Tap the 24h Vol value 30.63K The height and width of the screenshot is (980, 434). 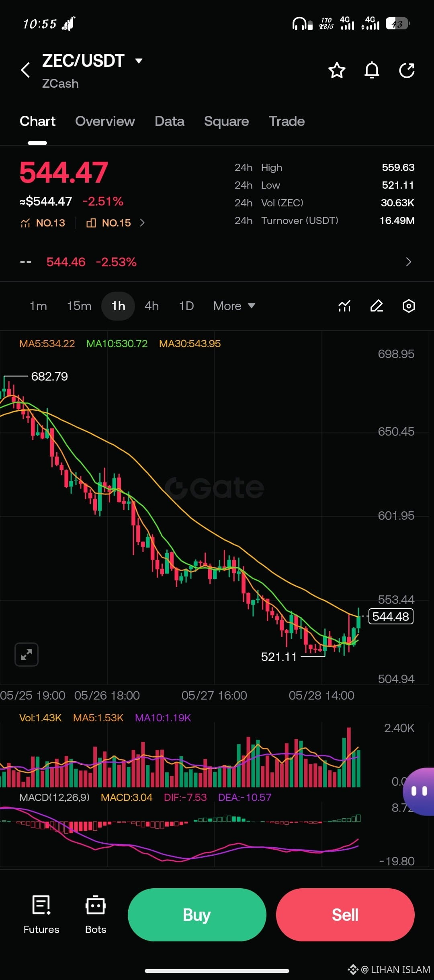pyautogui.click(x=397, y=203)
